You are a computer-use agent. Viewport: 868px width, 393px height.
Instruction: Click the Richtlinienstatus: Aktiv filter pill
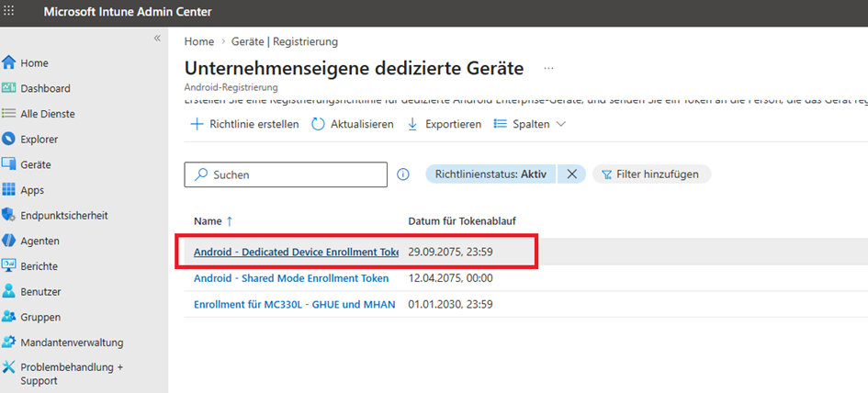click(490, 174)
